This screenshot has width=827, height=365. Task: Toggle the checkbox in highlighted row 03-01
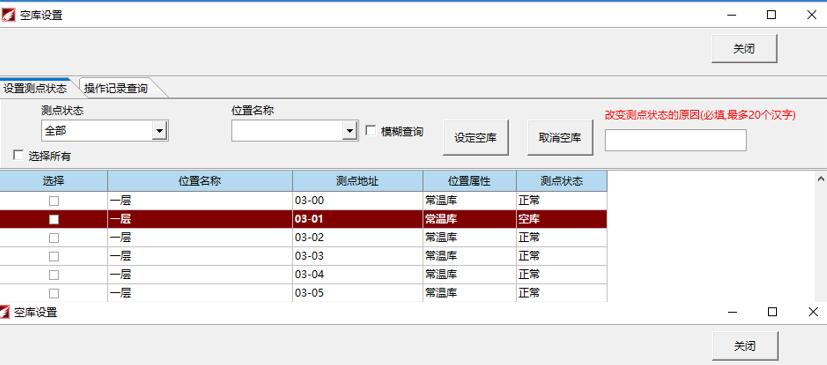click(54, 219)
